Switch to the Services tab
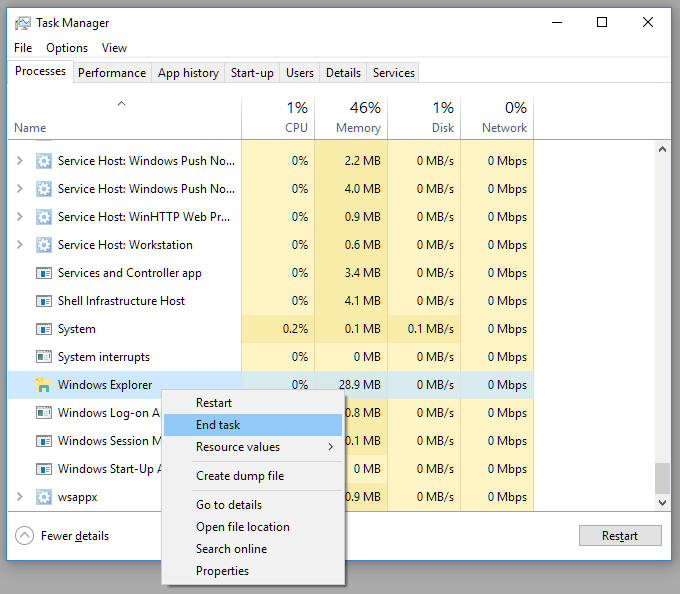The image size is (680, 594). pyautogui.click(x=393, y=73)
